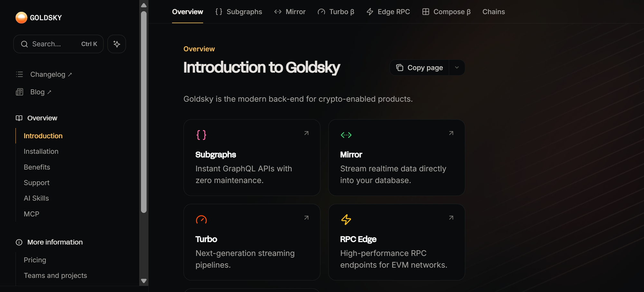Click the Mirror streaming arrows icon
644x292 pixels.
[x=278, y=12]
